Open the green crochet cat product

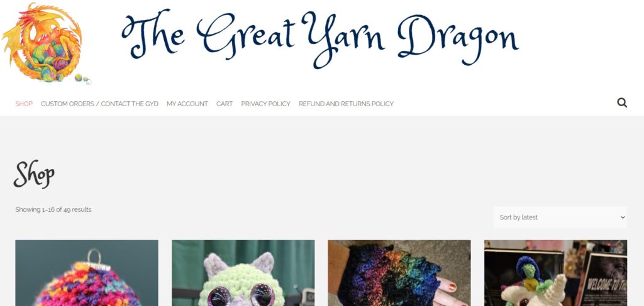(x=243, y=273)
